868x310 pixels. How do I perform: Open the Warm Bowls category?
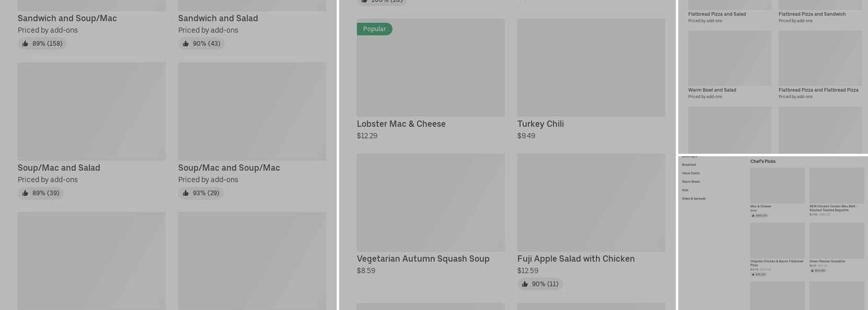691,182
